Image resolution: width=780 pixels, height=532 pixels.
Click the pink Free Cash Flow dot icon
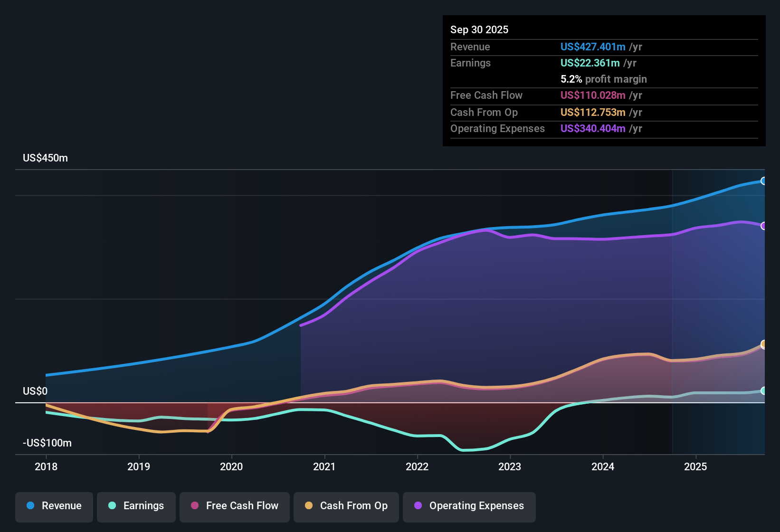(194, 506)
